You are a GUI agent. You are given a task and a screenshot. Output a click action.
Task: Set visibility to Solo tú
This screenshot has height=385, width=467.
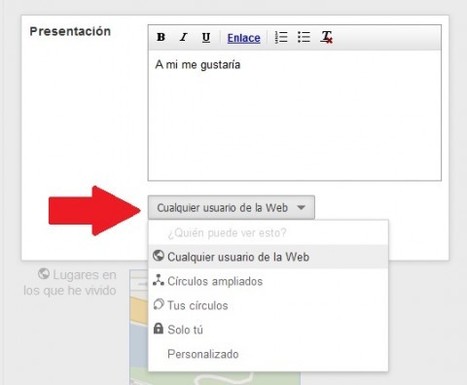coord(268,330)
